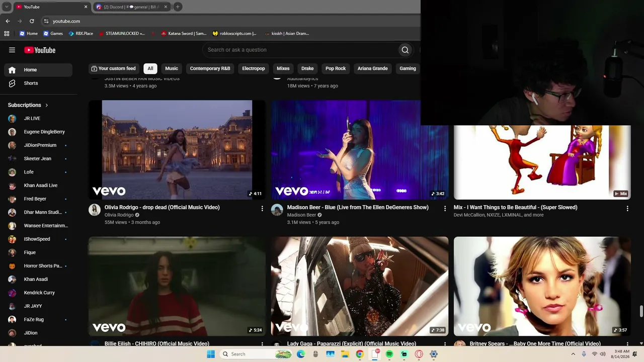Open the STEAMUNLOCKED bookmark

pyautogui.click(x=121, y=34)
